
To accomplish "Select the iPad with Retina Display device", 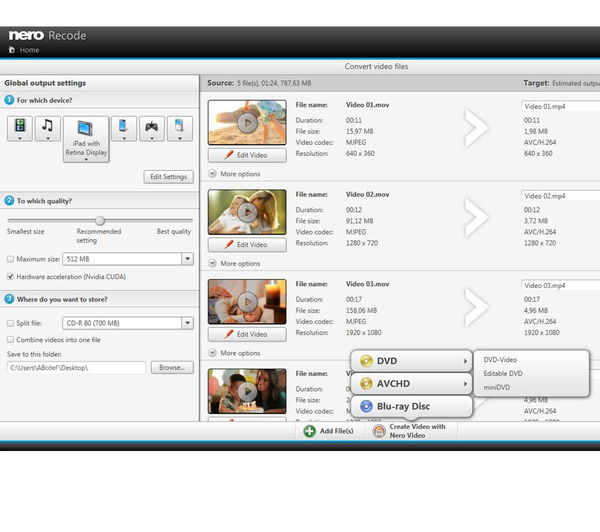I will coord(86,139).
